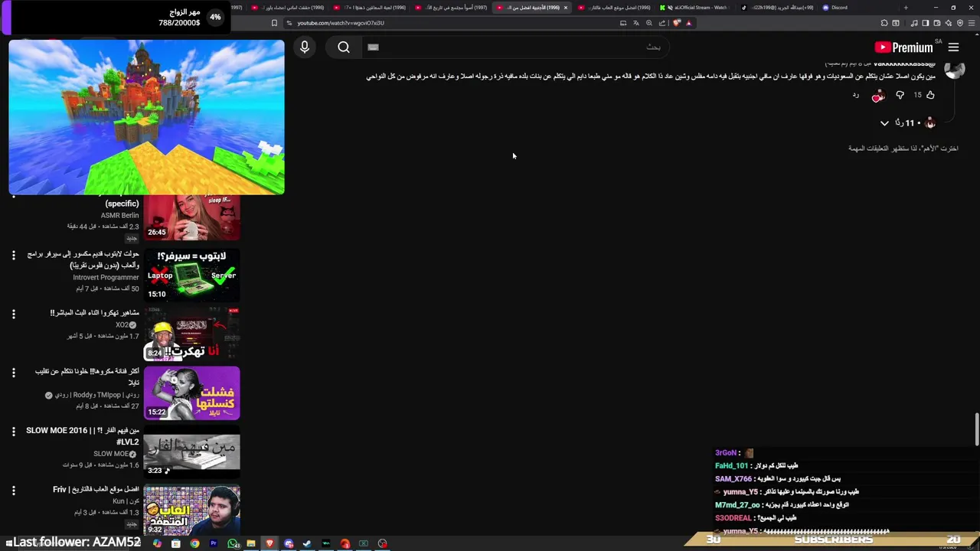Click the search magnifier button
The width and height of the screenshot is (980, 551).
[x=344, y=47]
